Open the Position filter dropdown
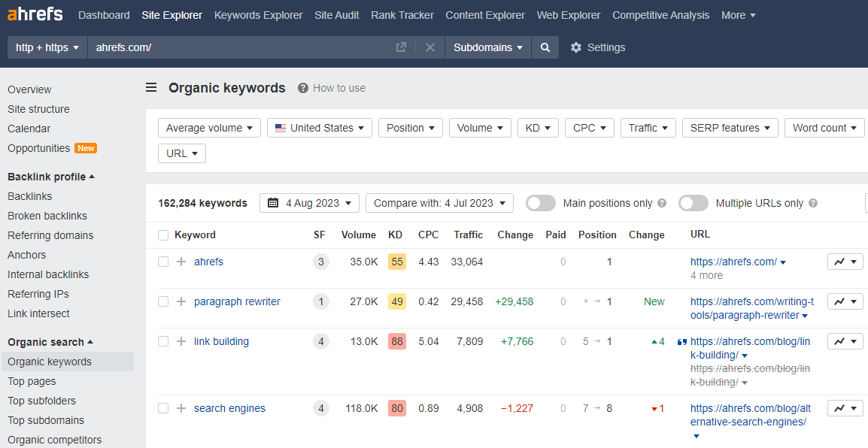 (410, 128)
